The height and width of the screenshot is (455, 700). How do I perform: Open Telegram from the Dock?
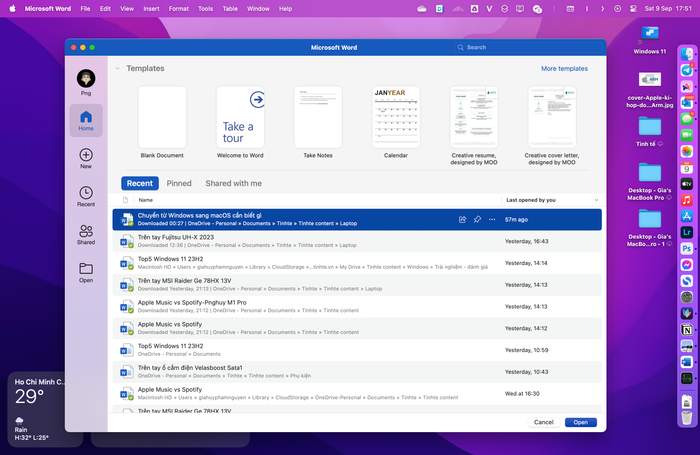coord(687,71)
